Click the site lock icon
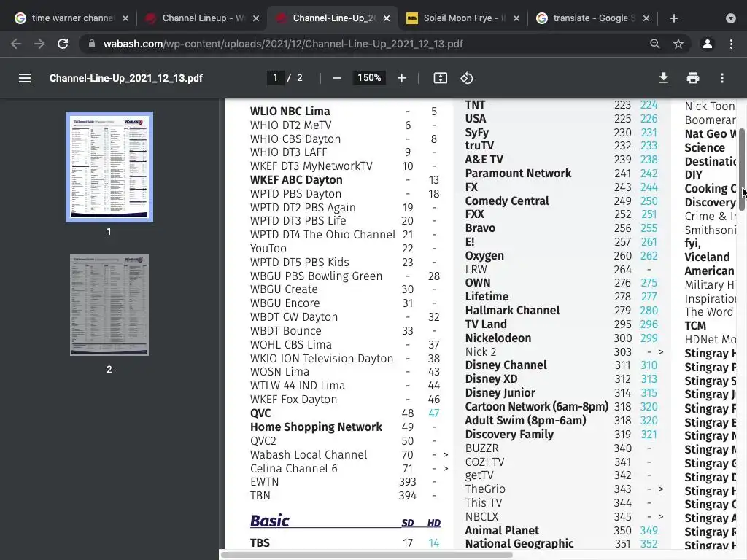 coord(92,44)
